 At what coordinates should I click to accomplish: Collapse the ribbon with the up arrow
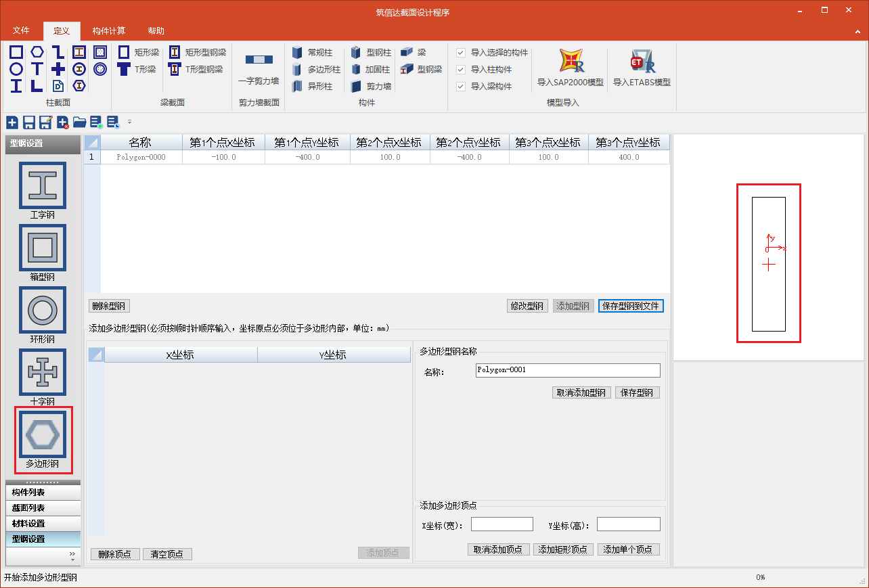[x=857, y=31]
